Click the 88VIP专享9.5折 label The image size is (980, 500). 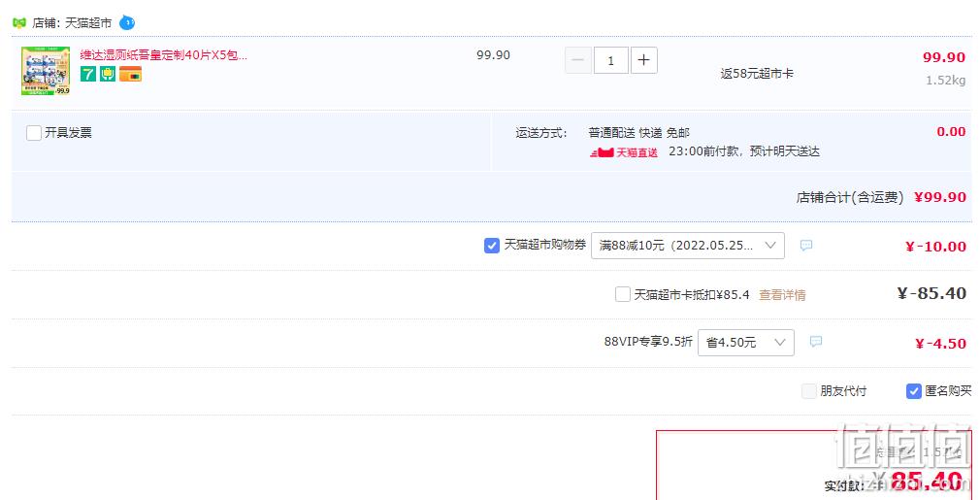648,342
